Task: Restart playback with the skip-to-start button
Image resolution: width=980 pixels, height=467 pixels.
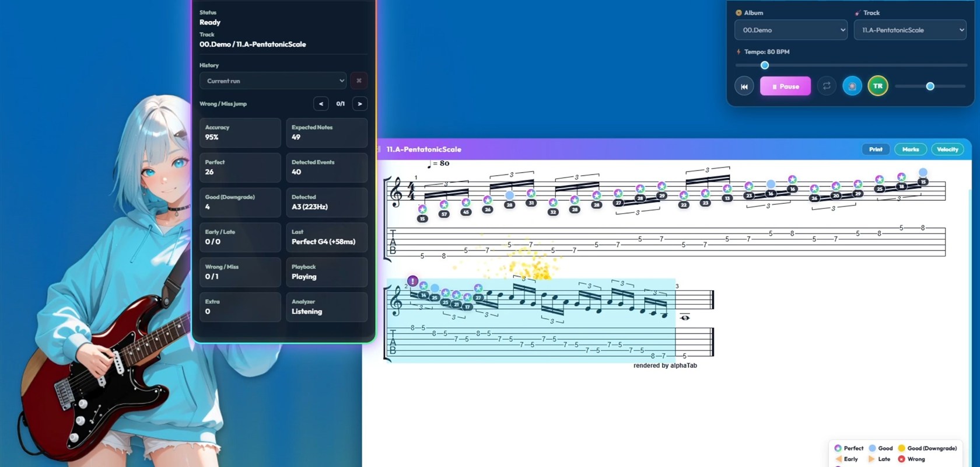Action: (x=744, y=86)
